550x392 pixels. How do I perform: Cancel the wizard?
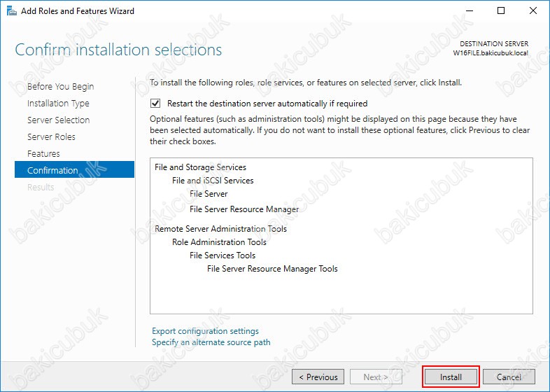click(x=509, y=377)
